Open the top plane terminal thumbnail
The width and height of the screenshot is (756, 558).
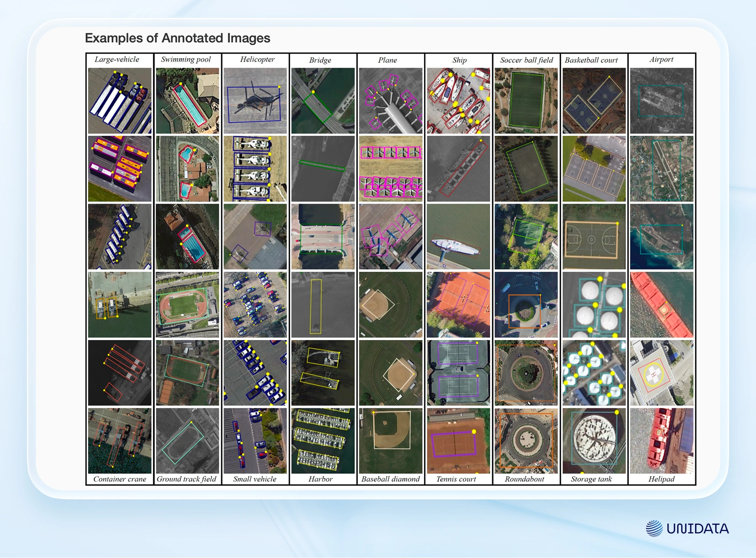coord(390,101)
